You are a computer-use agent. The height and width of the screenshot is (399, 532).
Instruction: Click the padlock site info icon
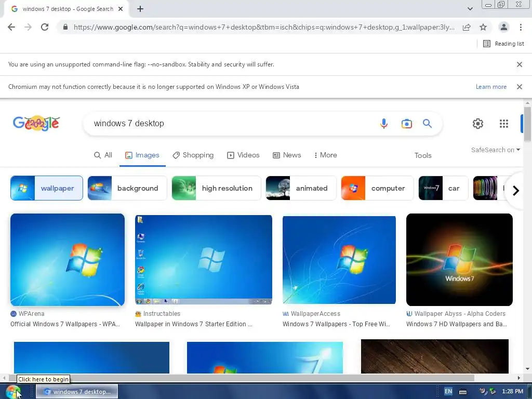tap(65, 27)
